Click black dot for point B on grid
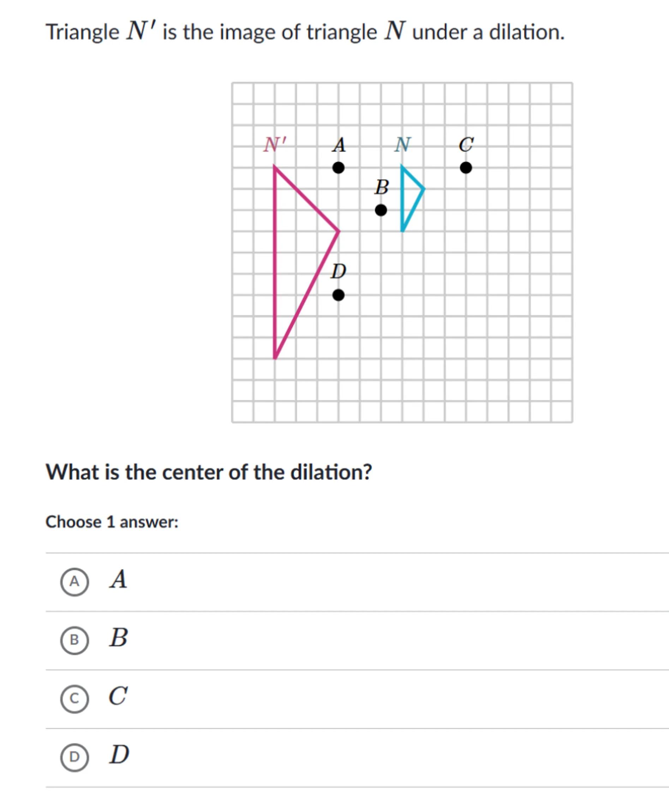Screen dimensions: 669x812 point(381,210)
